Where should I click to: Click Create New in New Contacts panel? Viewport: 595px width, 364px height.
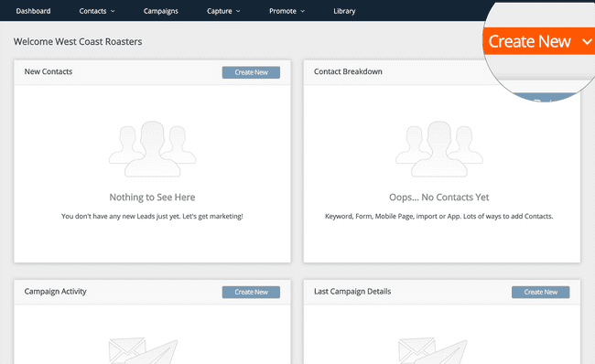pyautogui.click(x=251, y=72)
